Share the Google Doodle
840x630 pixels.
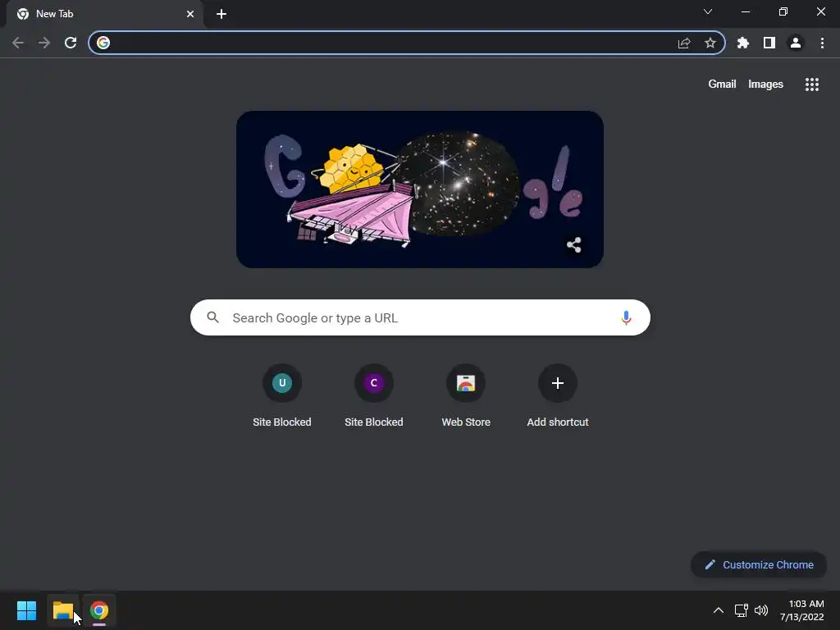tap(573, 244)
